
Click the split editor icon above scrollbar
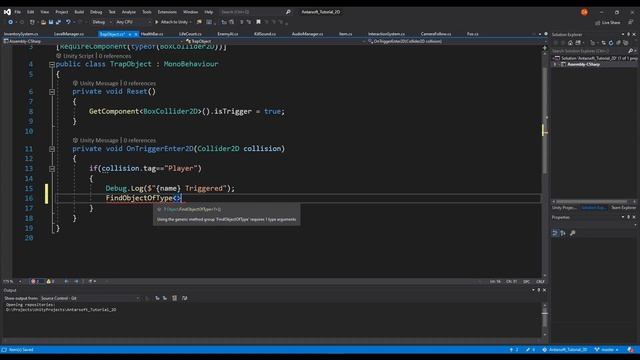click(544, 48)
